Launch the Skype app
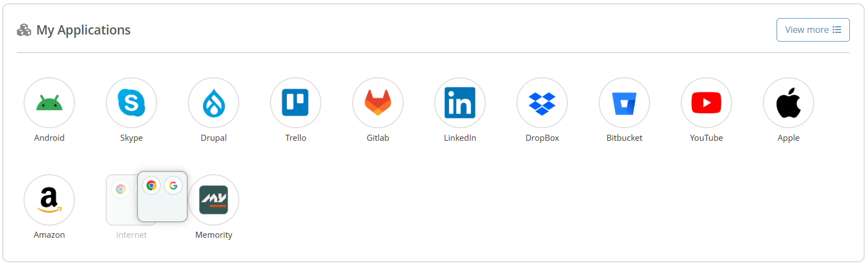 pyautogui.click(x=131, y=103)
